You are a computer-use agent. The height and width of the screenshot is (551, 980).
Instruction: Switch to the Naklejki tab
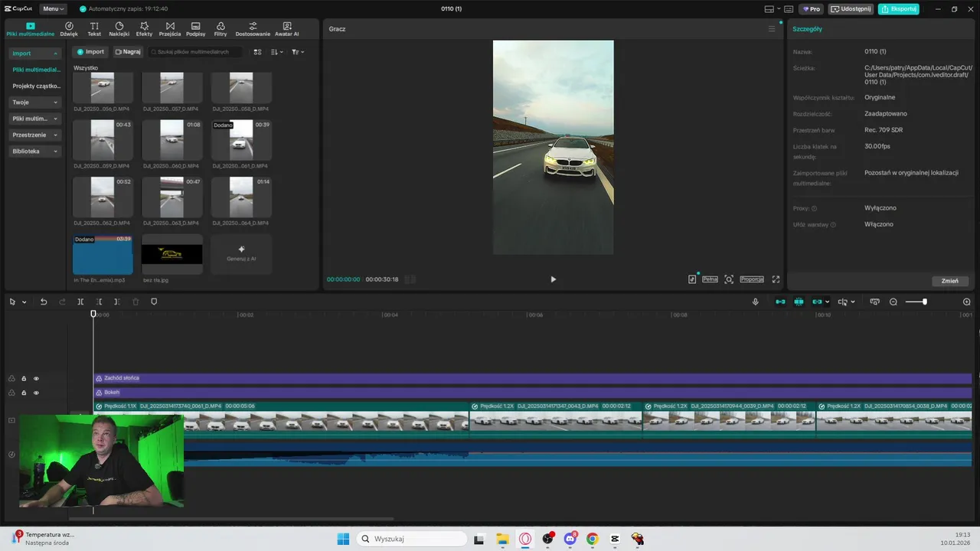[x=119, y=29]
